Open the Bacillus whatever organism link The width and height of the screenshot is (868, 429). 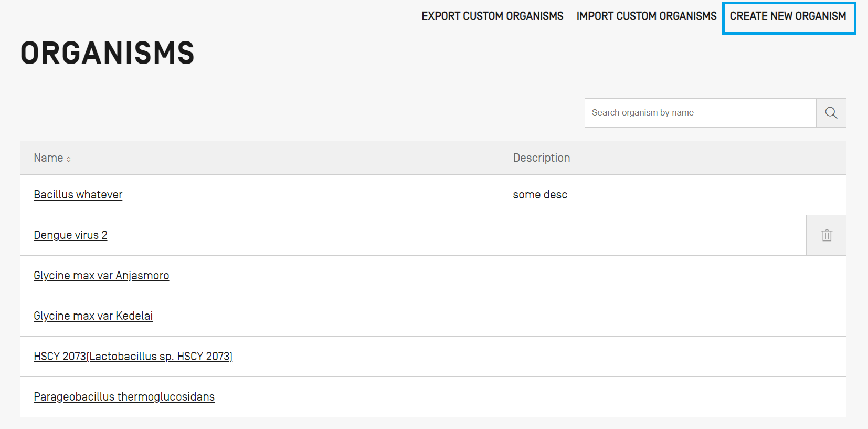(x=78, y=195)
